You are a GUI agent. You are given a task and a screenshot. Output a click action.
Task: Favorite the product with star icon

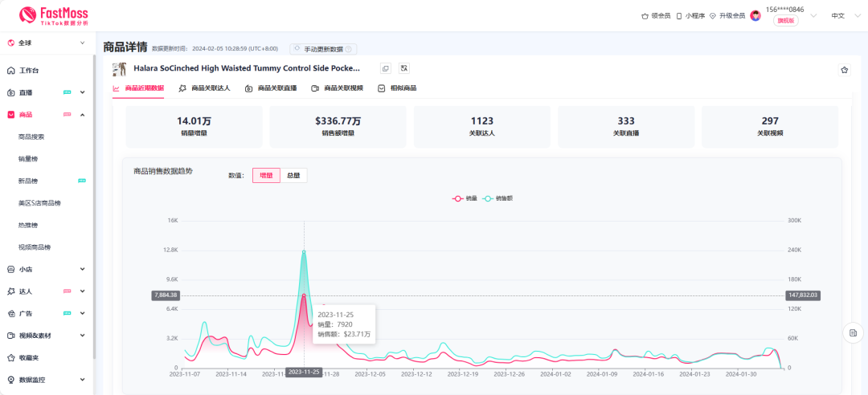[x=844, y=70]
